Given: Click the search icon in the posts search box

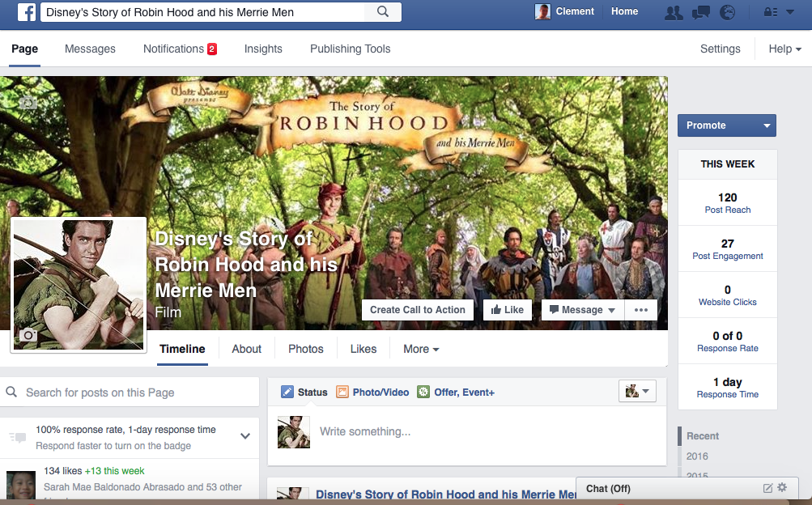Looking at the screenshot, I should [x=11, y=393].
